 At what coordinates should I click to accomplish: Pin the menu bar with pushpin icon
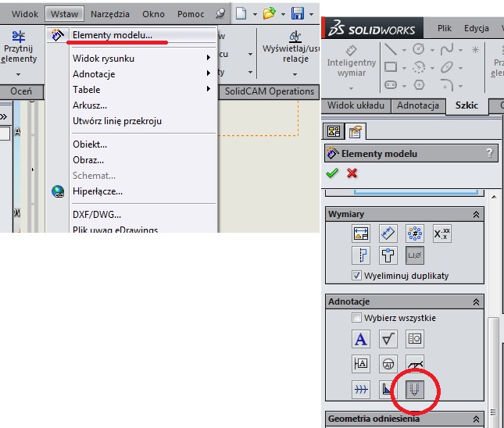click(220, 13)
